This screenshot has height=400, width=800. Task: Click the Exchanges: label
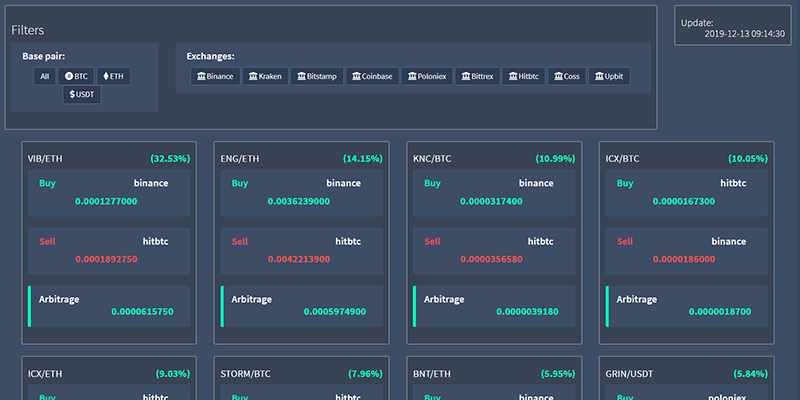click(x=210, y=57)
